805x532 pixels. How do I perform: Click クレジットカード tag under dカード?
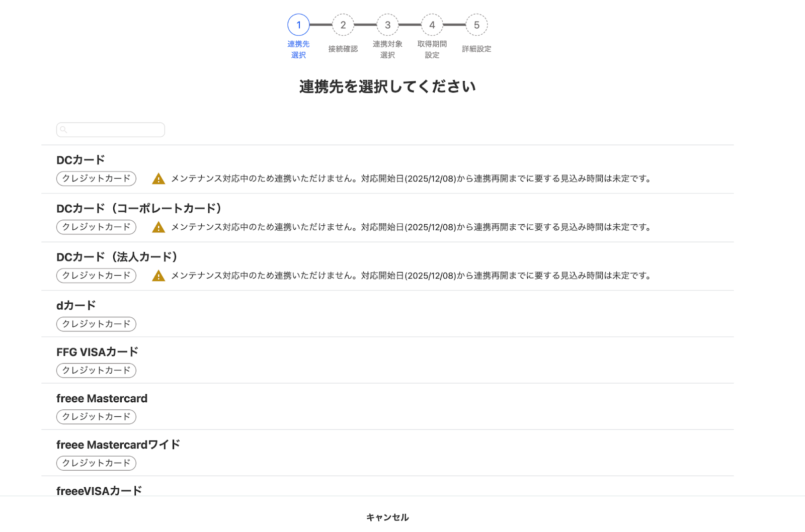[x=96, y=324]
